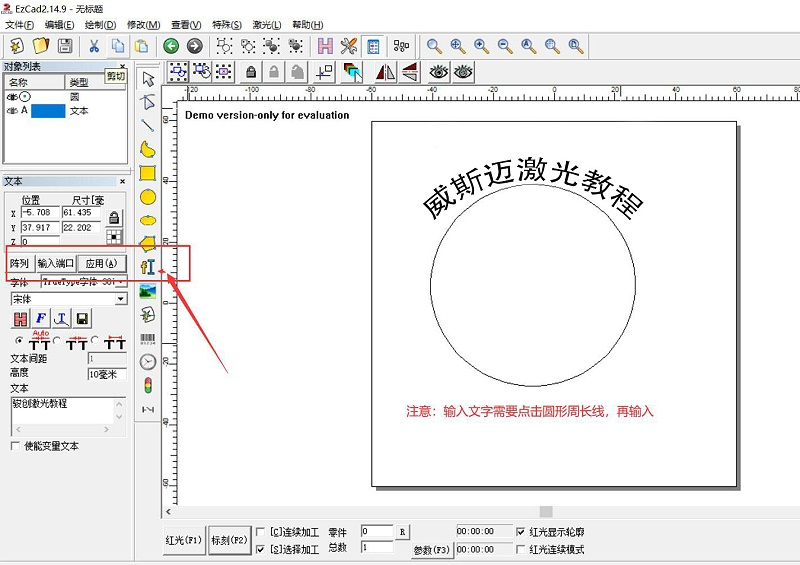Select the straight line drawing tool
Viewport: 800px width, 565px height.
click(x=148, y=126)
